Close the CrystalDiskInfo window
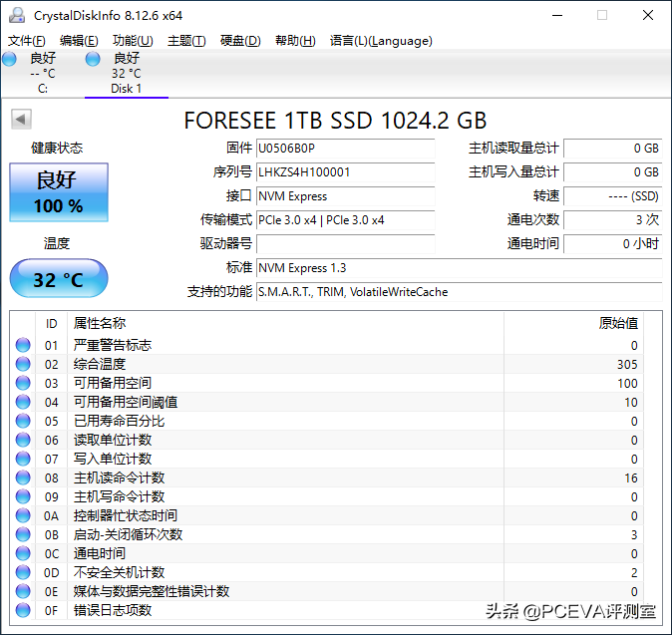This screenshot has height=635, width=672. point(648,15)
